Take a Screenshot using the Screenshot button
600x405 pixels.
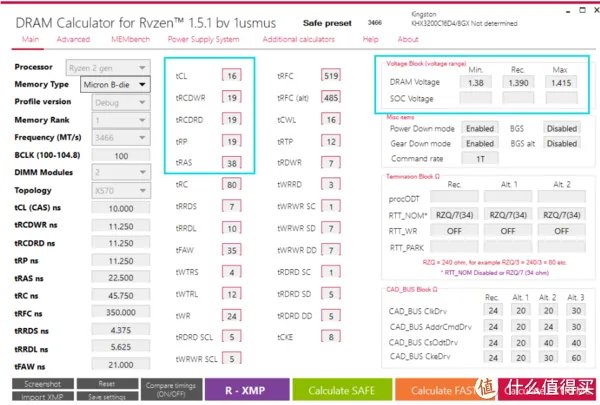pos(43,383)
